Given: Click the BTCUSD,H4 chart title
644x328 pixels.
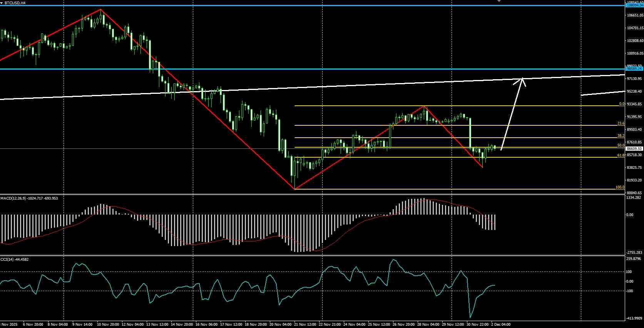Looking at the screenshot, I should [15, 3].
